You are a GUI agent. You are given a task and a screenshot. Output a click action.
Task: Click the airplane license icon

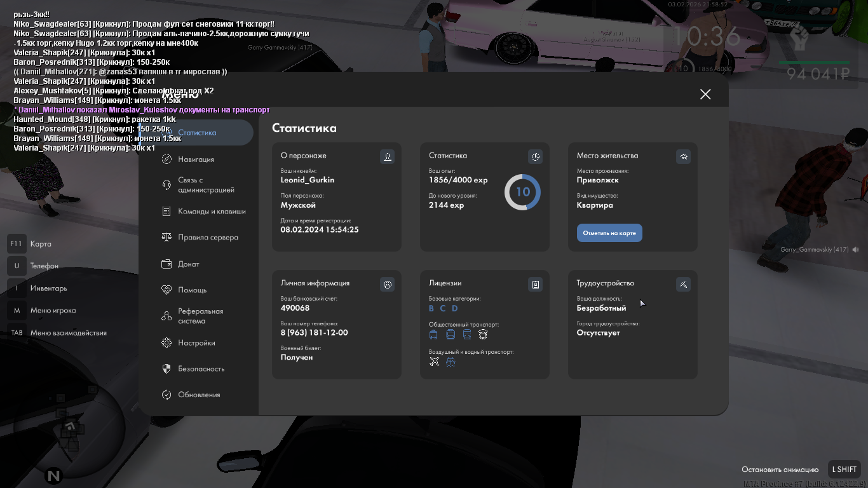[434, 362]
